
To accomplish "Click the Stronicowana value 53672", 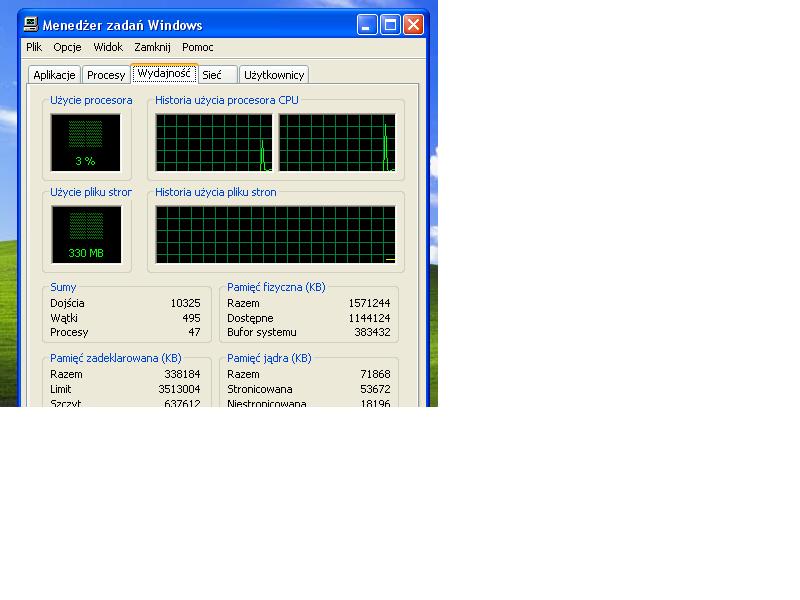I will (376, 389).
